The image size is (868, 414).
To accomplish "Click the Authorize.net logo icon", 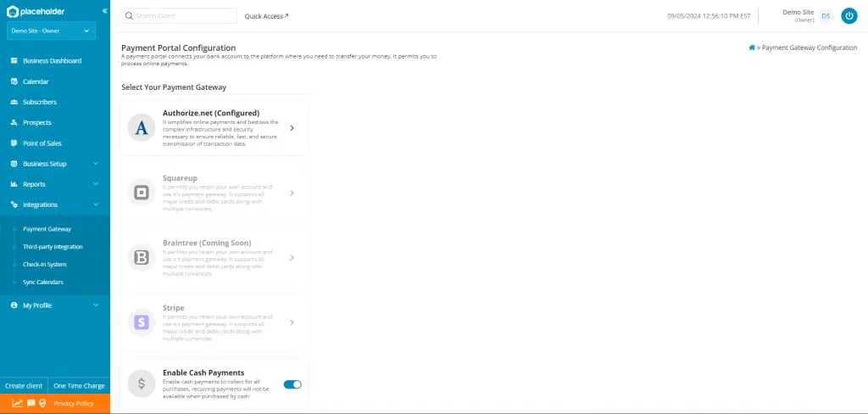I will [142, 127].
